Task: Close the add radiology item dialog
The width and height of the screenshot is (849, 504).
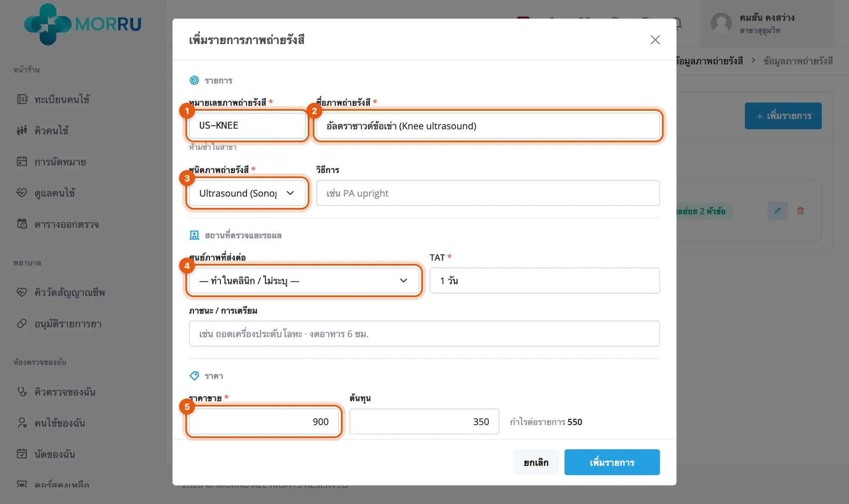Action: (655, 40)
